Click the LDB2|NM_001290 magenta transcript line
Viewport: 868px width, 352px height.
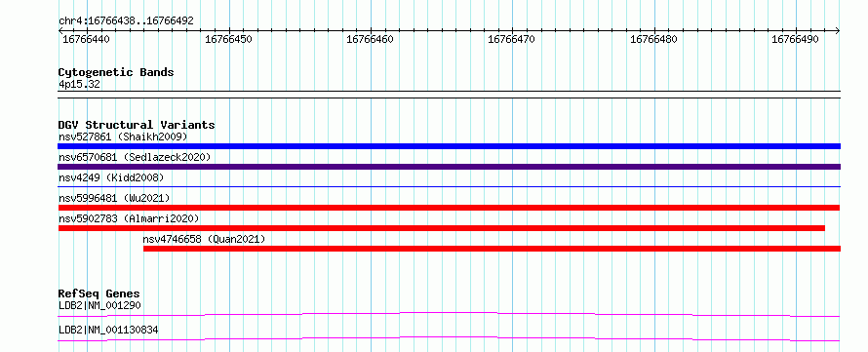tap(449, 314)
